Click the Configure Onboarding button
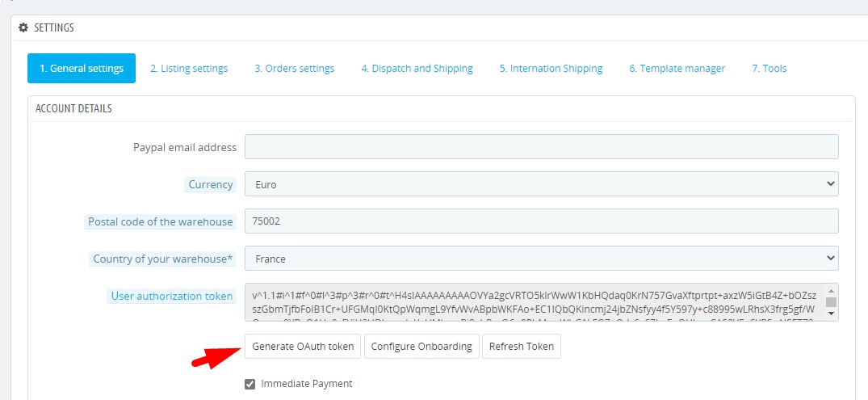 (421, 347)
